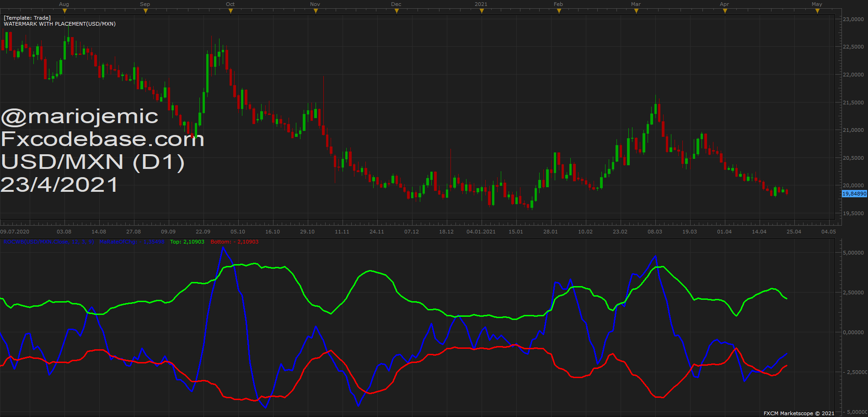The image size is (868, 417).
Task: Click the orange triangle marker under Feb
Action: point(559,11)
